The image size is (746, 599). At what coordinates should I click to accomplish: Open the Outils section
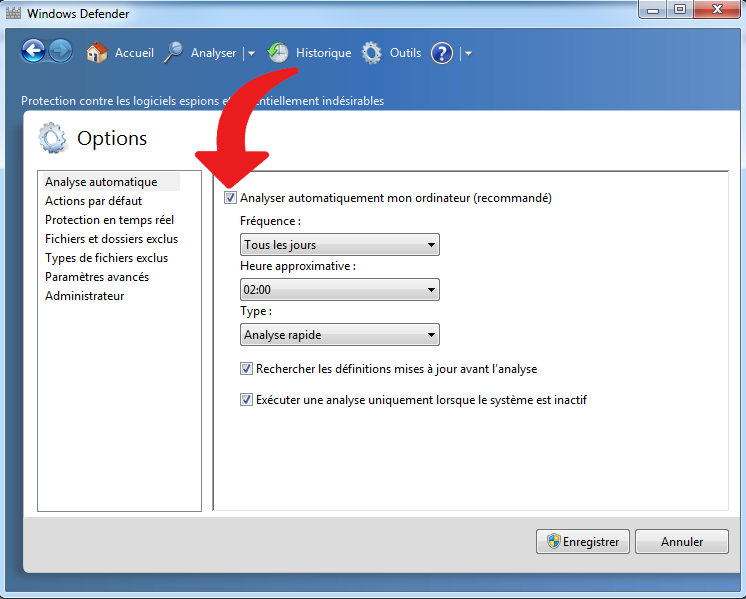[x=405, y=53]
